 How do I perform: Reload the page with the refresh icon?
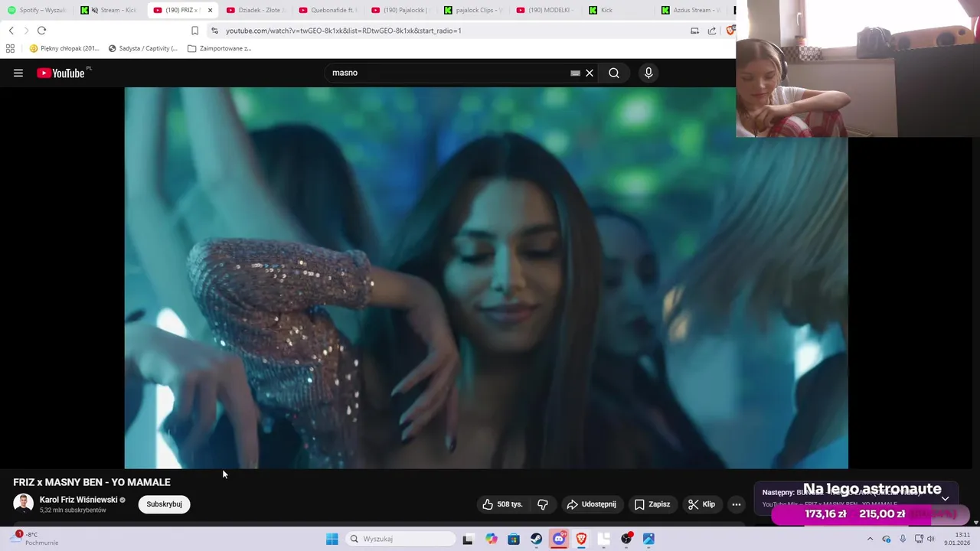[x=41, y=31]
